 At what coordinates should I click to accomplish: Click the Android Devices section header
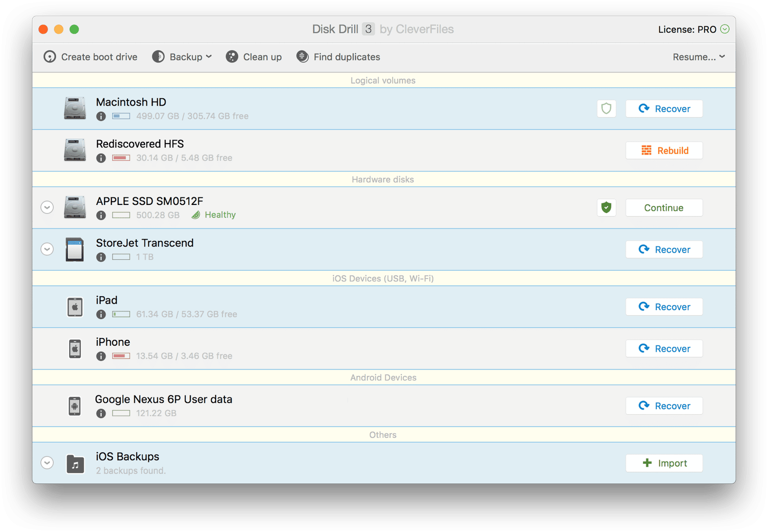pyautogui.click(x=383, y=377)
